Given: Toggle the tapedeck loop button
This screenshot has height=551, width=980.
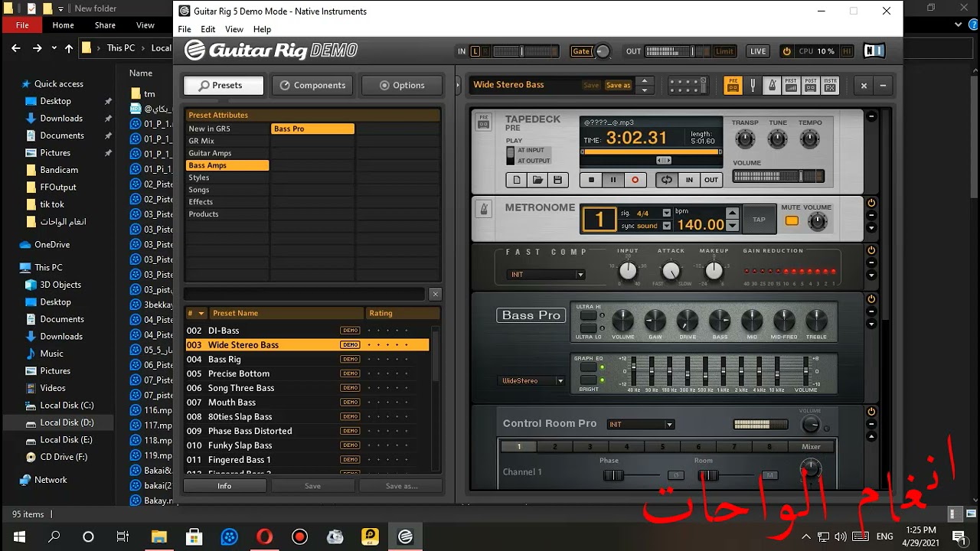Looking at the screenshot, I should (667, 180).
